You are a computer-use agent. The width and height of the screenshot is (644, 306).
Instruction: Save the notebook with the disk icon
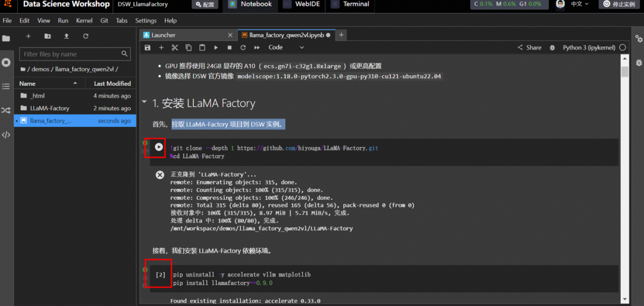pyautogui.click(x=147, y=48)
